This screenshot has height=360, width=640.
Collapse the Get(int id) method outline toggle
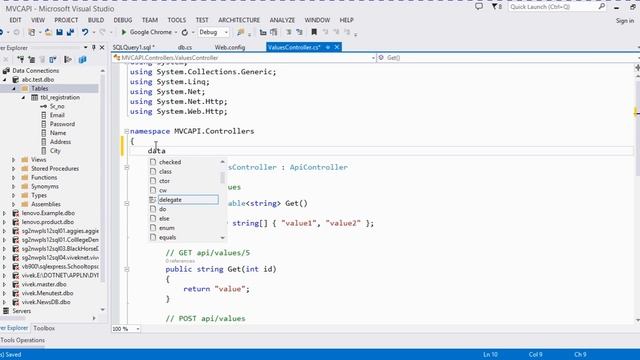pyautogui.click(x=127, y=269)
